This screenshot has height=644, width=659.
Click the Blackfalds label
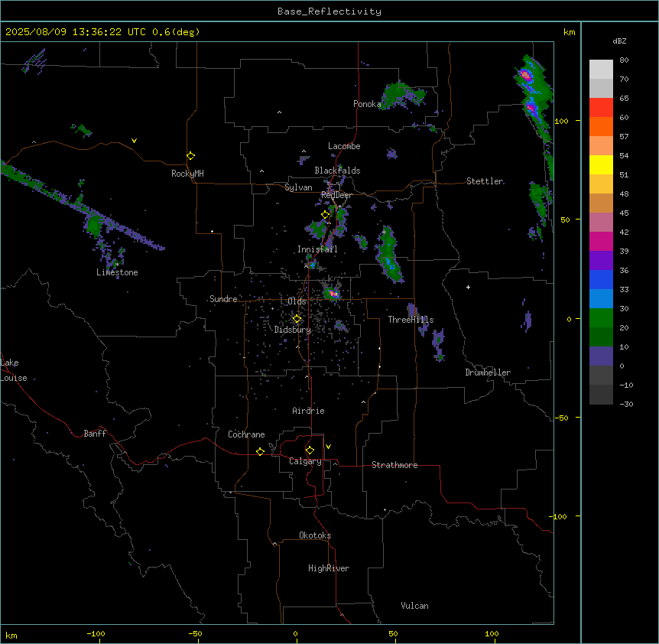(x=337, y=171)
